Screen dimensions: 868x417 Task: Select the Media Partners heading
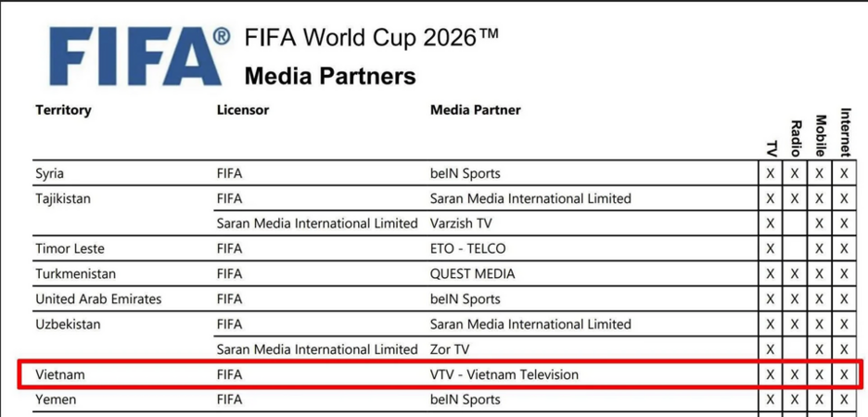(x=329, y=75)
